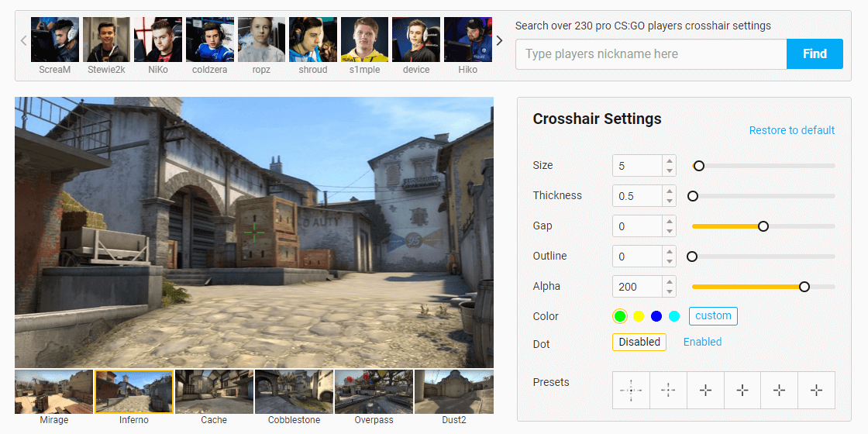The image size is (868, 434).
Task: Choose the second crosshair preset icon
Action: pyautogui.click(x=668, y=391)
